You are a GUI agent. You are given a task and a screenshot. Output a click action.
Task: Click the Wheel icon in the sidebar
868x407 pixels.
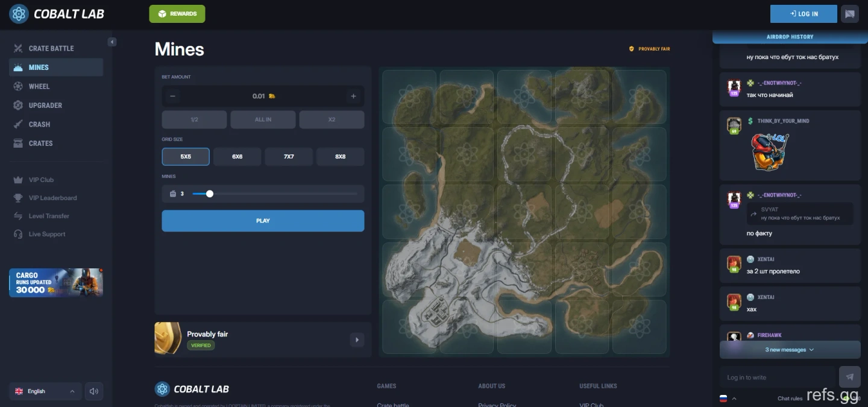[x=18, y=86]
